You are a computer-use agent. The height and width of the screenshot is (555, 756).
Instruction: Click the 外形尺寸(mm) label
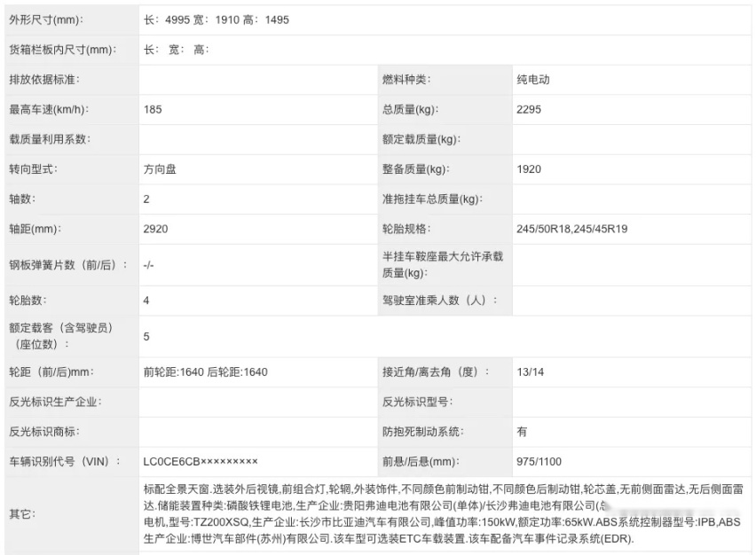(x=46, y=20)
